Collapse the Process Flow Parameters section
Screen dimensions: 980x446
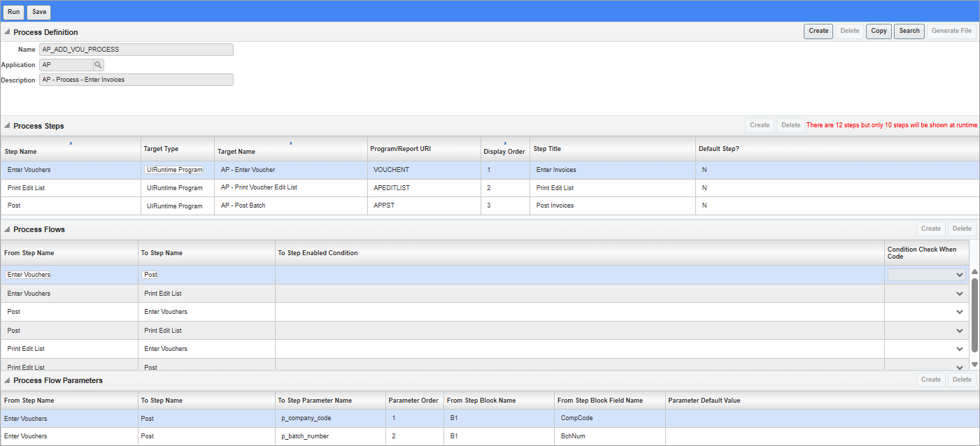pyautogui.click(x=6, y=380)
